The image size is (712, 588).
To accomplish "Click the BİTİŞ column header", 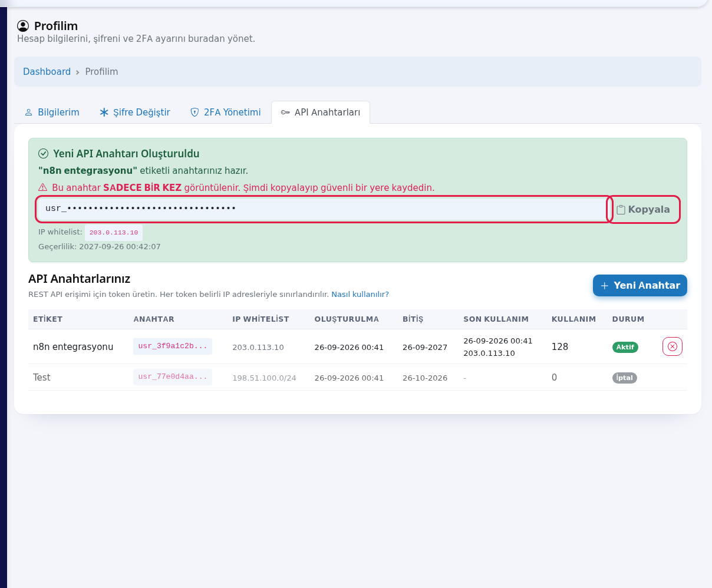I will click(x=413, y=319).
